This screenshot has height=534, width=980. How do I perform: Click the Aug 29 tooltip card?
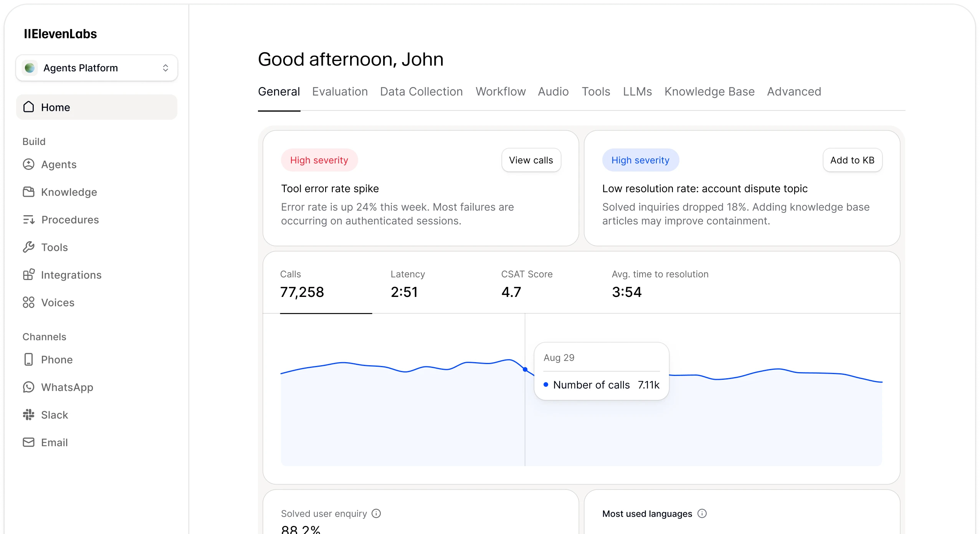[x=602, y=371]
